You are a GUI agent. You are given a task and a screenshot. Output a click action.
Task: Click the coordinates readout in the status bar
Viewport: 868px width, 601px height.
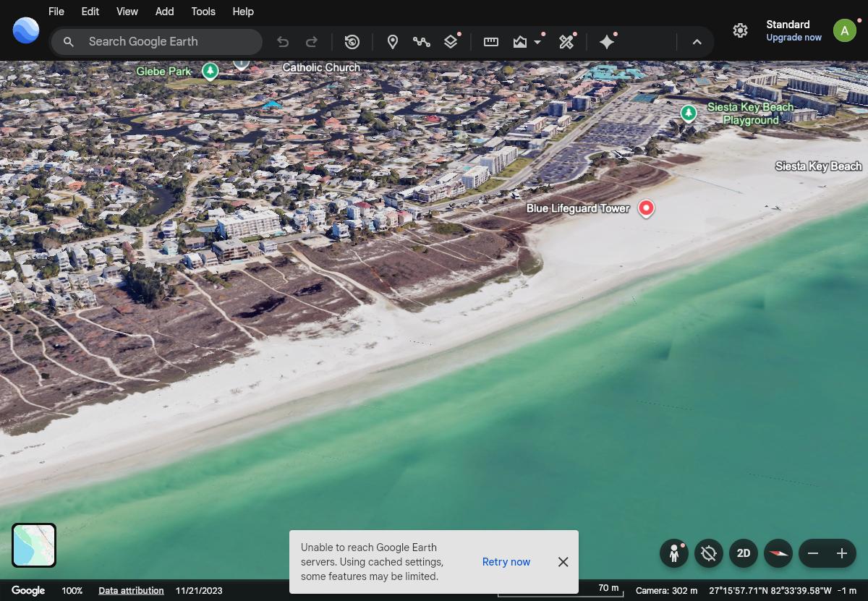point(770,591)
